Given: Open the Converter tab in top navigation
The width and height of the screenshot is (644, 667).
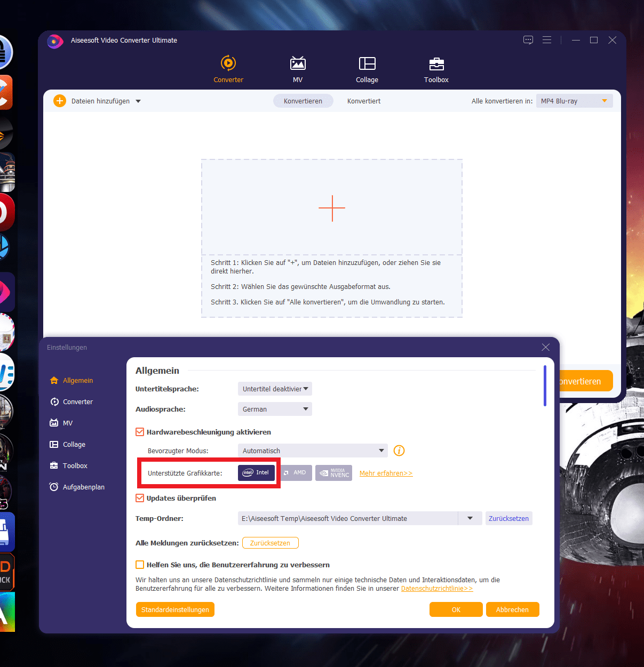Looking at the screenshot, I should pyautogui.click(x=228, y=69).
